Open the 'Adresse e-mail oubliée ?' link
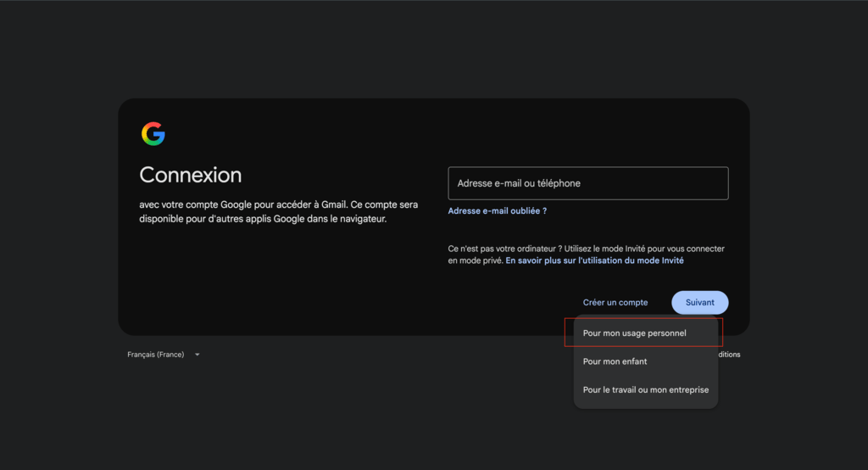 (x=497, y=210)
